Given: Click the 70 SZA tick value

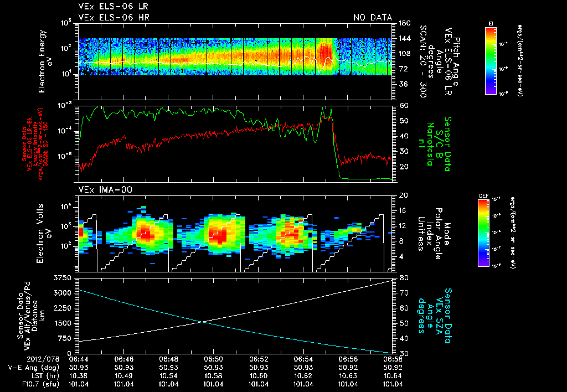Looking at the screenshot, I should coord(404,293).
